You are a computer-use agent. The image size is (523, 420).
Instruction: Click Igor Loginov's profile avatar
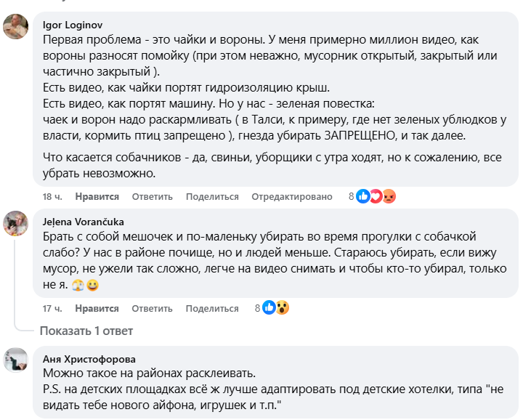click(16, 27)
